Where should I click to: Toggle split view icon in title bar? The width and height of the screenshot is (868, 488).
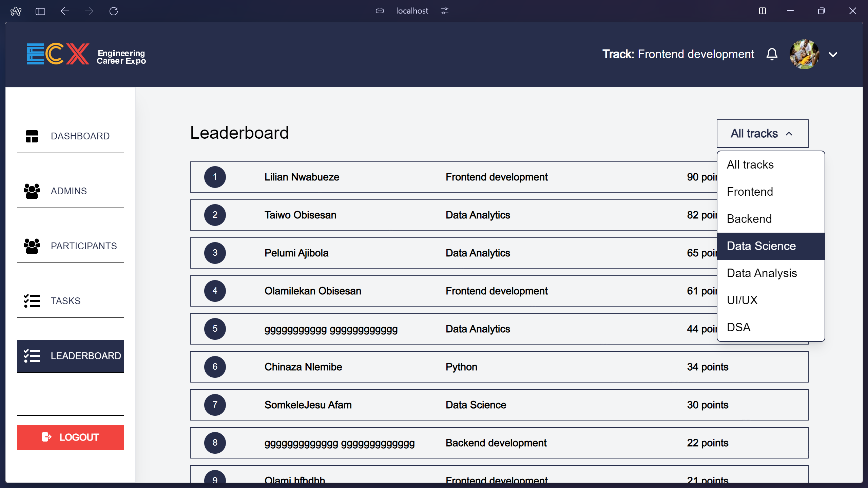[x=762, y=11]
